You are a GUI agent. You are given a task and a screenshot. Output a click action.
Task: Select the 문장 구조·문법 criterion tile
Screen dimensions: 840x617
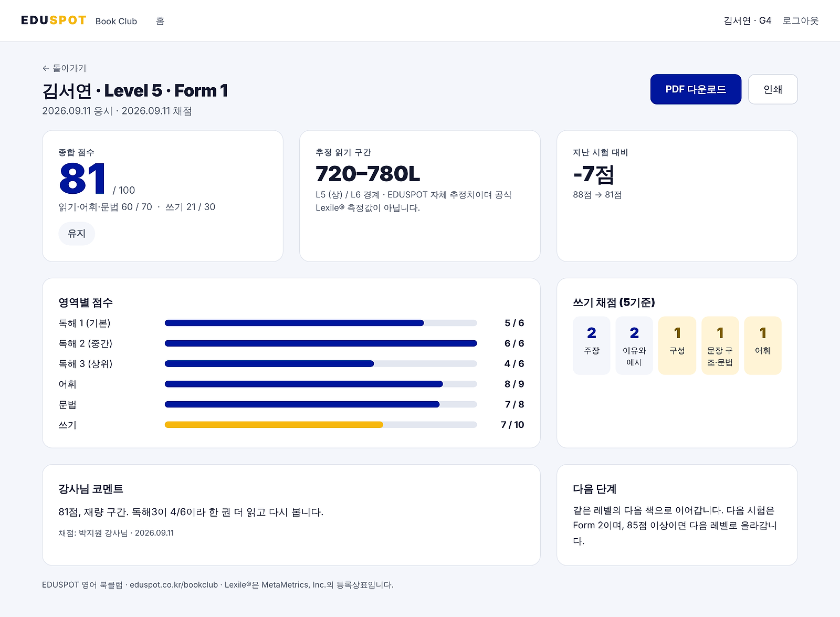click(720, 346)
